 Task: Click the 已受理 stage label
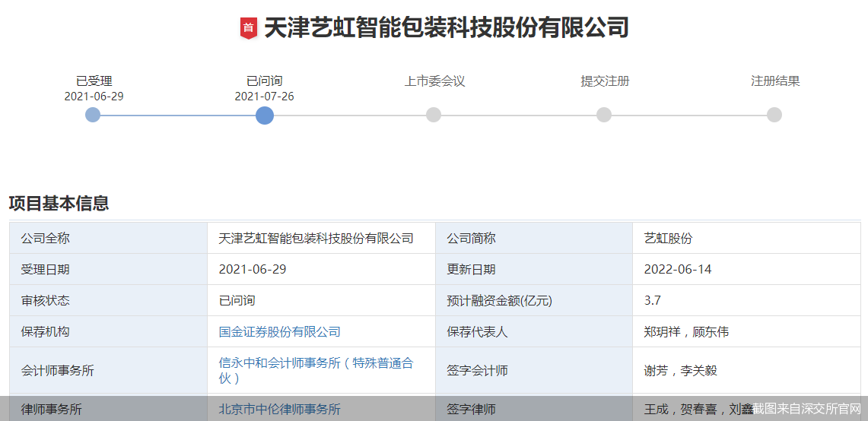[x=94, y=81]
